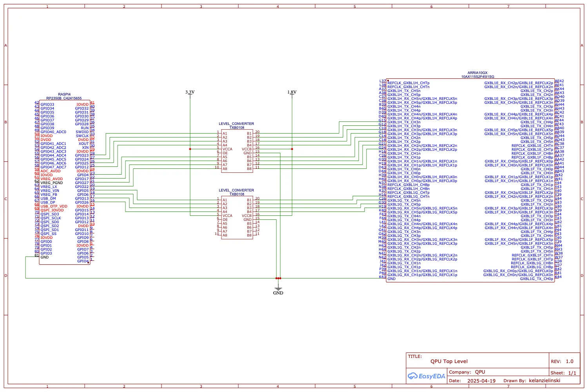The width and height of the screenshot is (588, 392).
Task: Select the REV 1.0 field in title block
Action: coord(563,361)
